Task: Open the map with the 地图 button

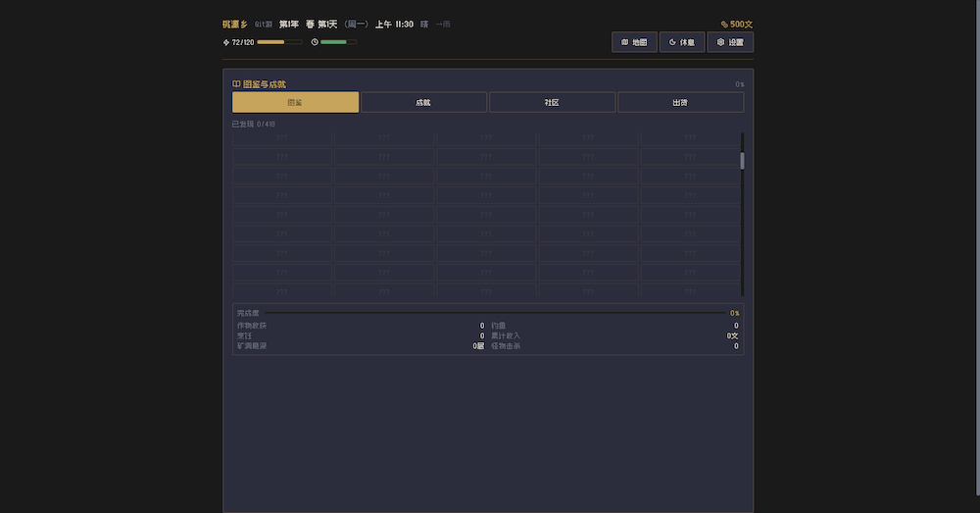Action: click(634, 42)
